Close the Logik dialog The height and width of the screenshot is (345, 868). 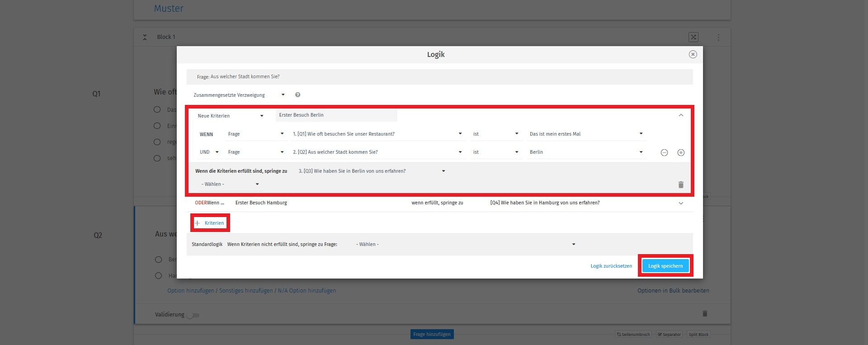(x=693, y=54)
